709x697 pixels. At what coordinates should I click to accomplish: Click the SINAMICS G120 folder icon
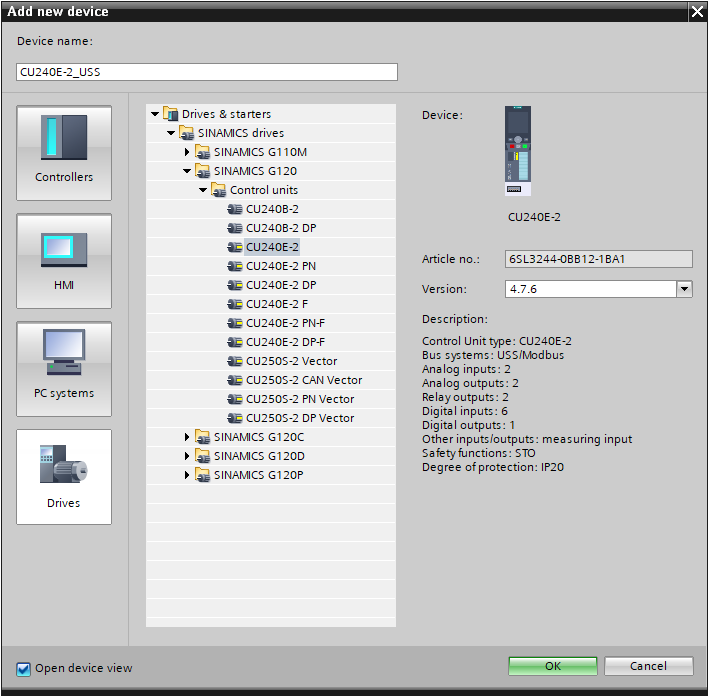click(x=202, y=171)
